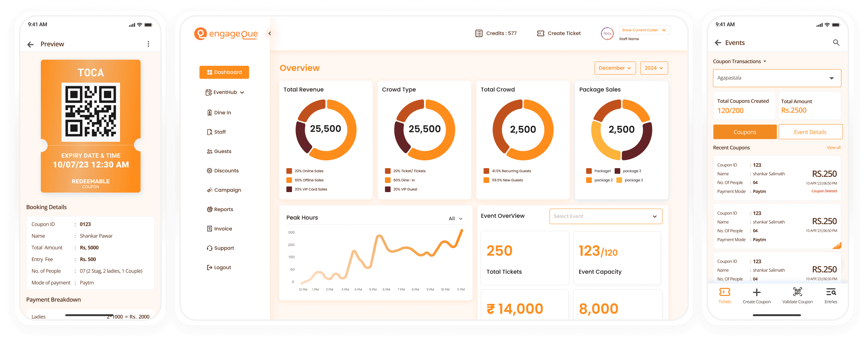This screenshot has height=343, width=868.
Task: Click the TOCA profile avatar
Action: (607, 34)
